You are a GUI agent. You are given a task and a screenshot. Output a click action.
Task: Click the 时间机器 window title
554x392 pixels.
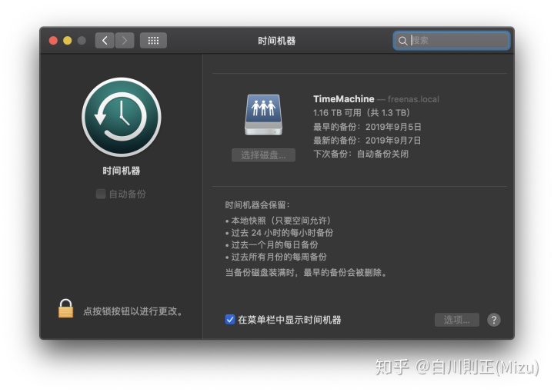point(277,41)
